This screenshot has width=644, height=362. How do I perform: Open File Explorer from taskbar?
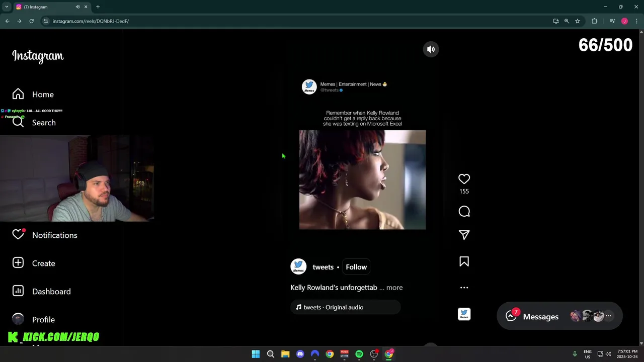(285, 354)
